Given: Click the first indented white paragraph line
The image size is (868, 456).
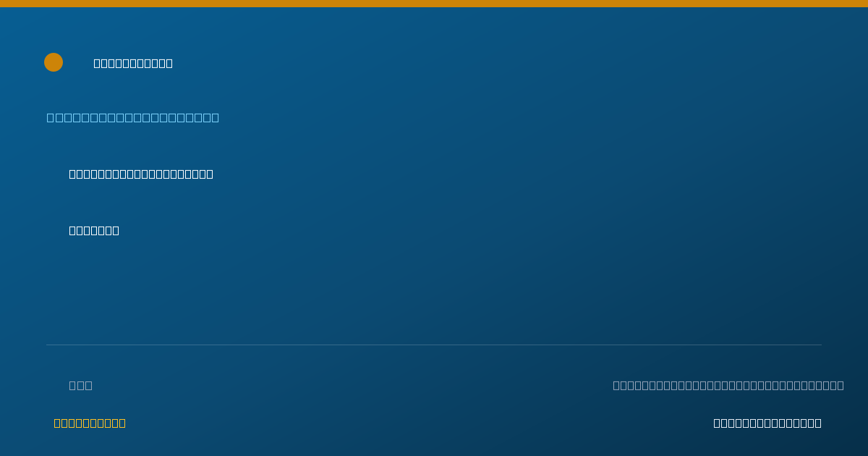Looking at the screenshot, I should point(141,174).
